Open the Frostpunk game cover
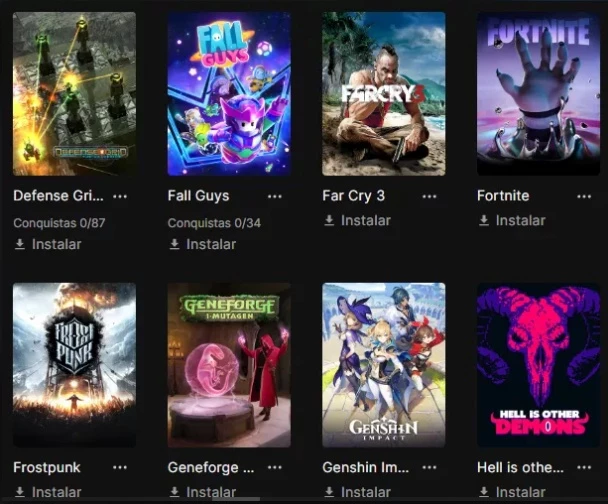This screenshot has height=504, width=608. click(74, 365)
